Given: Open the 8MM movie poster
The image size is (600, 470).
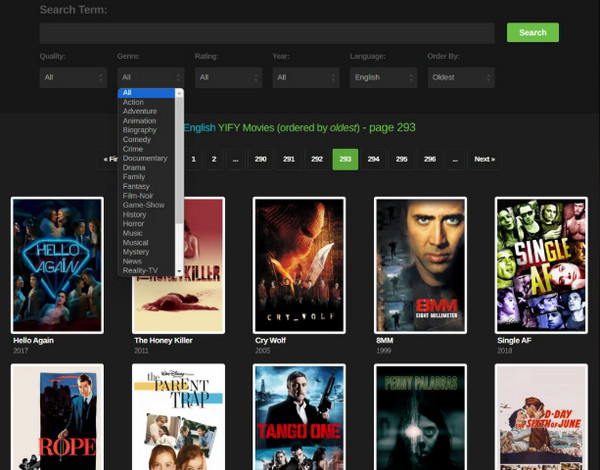Looking at the screenshot, I should tap(420, 265).
